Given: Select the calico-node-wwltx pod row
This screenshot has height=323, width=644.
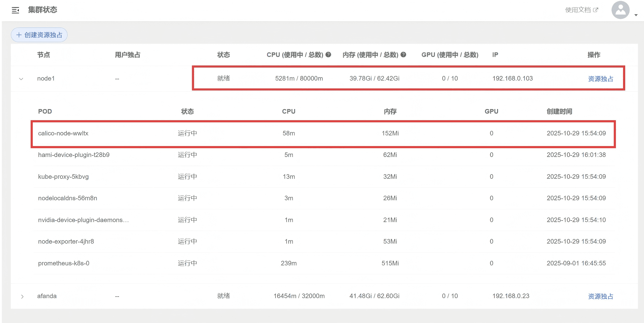Looking at the screenshot, I should (x=63, y=133).
